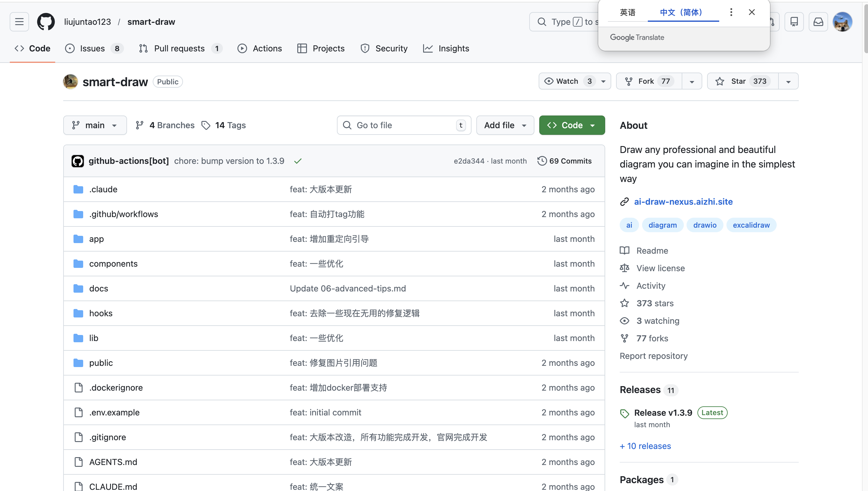Switch to the Issues tab

93,49
